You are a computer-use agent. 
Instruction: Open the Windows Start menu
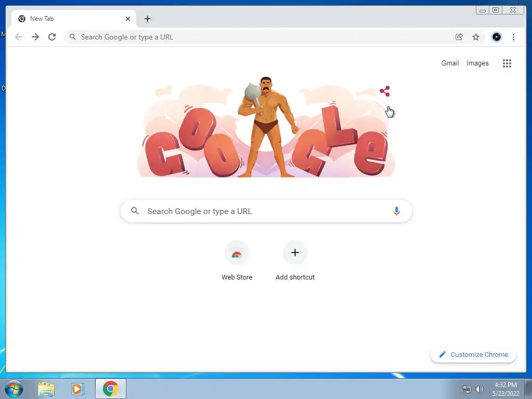coord(14,389)
